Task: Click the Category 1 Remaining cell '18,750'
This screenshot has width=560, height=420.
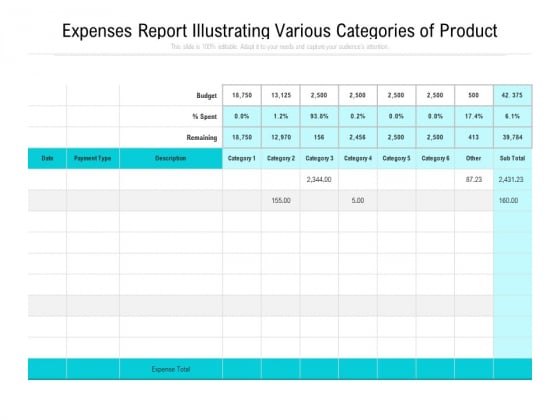Action: click(x=242, y=137)
